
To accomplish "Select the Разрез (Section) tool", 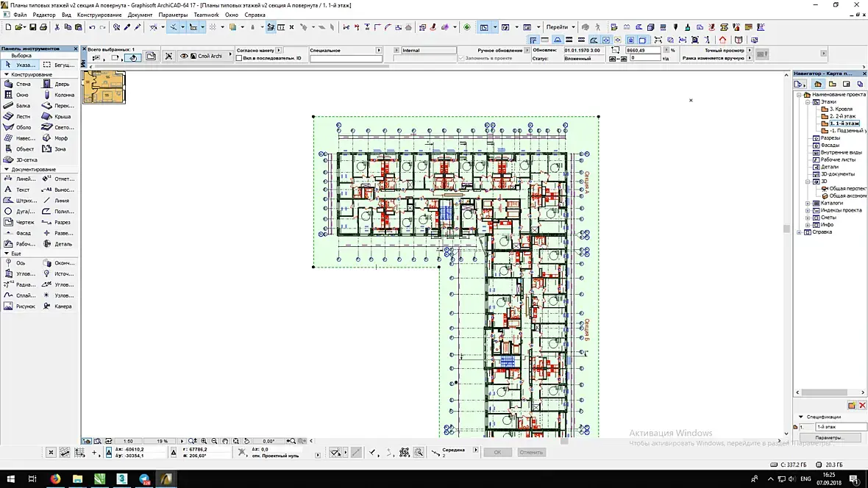I will click(57, 223).
